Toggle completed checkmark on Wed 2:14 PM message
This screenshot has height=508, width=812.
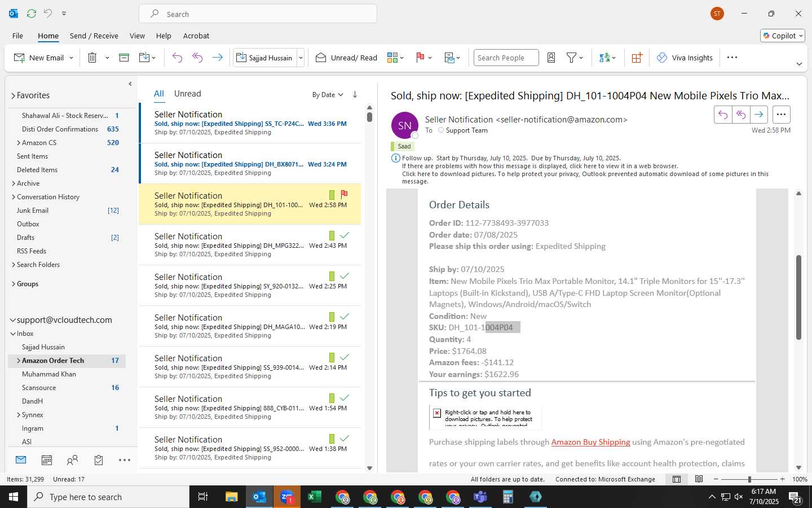point(345,357)
